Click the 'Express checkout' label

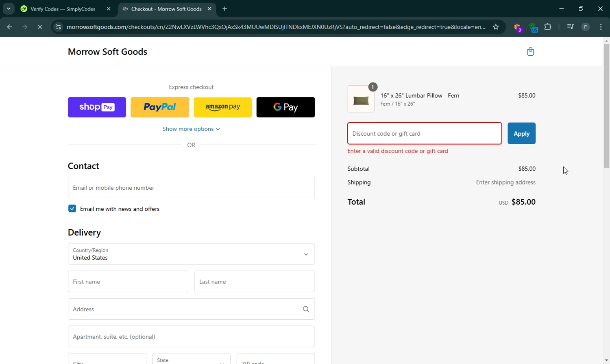coord(191,87)
